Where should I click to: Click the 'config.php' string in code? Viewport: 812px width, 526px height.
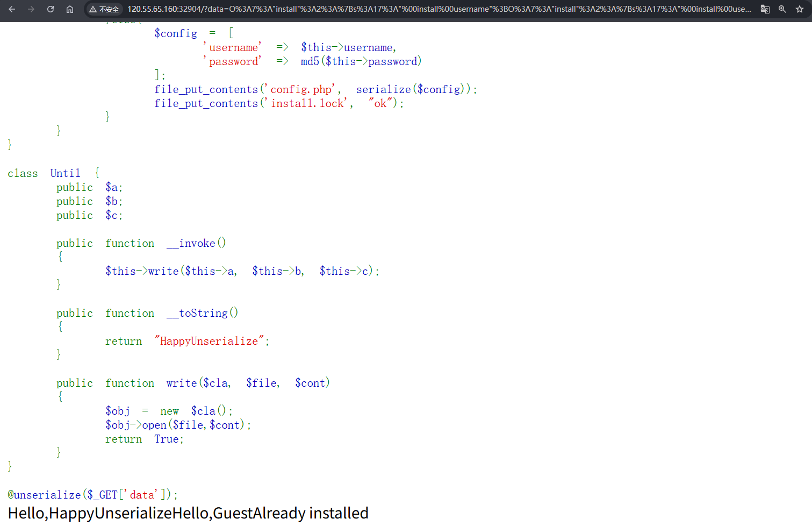(x=300, y=89)
